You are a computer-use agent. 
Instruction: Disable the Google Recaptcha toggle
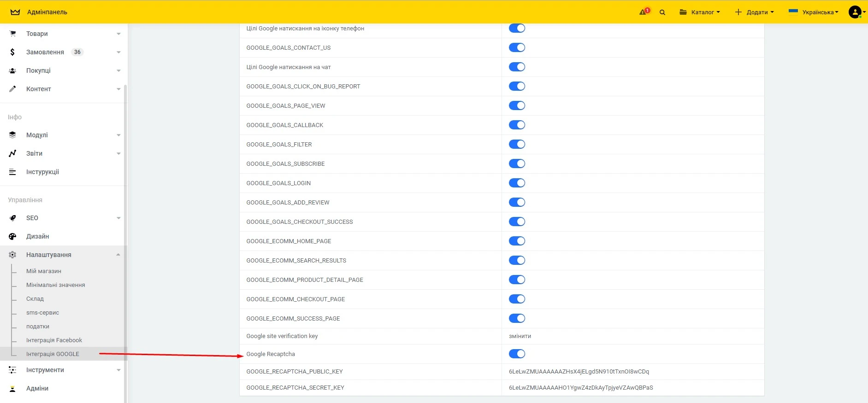pyautogui.click(x=517, y=354)
